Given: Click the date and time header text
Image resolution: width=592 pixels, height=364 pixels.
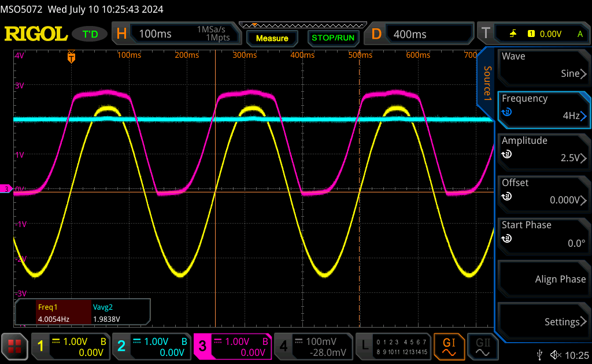Looking at the screenshot, I should click(105, 9).
